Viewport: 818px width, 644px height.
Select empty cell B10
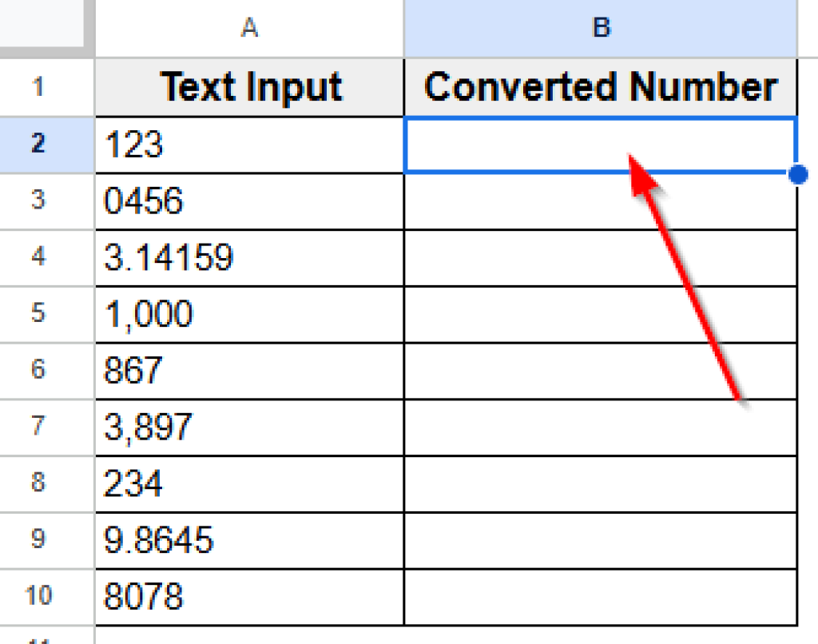click(600, 596)
